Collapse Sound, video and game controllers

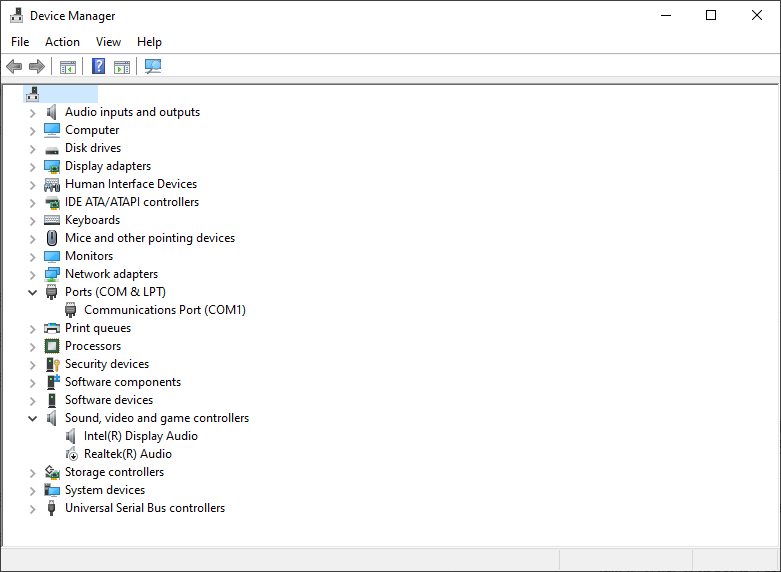point(32,418)
